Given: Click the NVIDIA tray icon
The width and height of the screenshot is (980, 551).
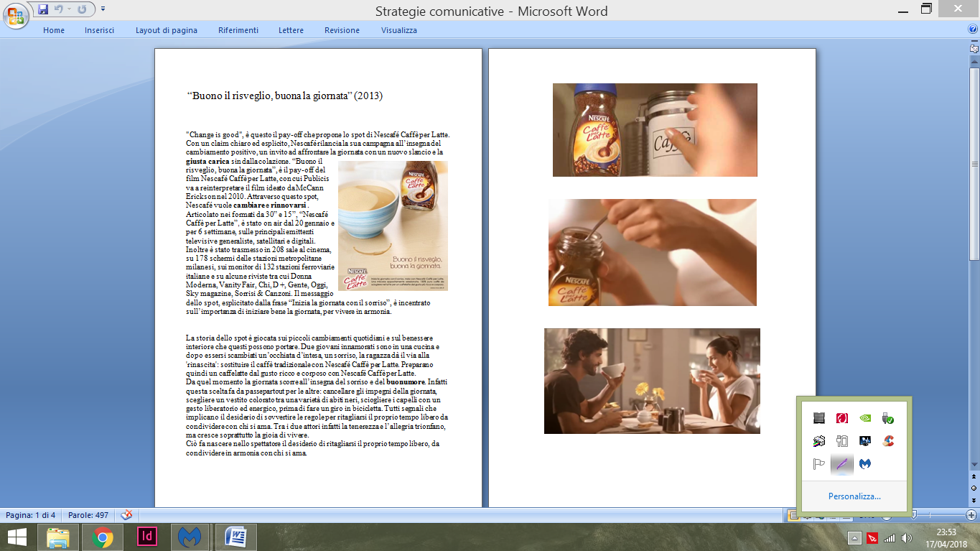Looking at the screenshot, I should (865, 418).
